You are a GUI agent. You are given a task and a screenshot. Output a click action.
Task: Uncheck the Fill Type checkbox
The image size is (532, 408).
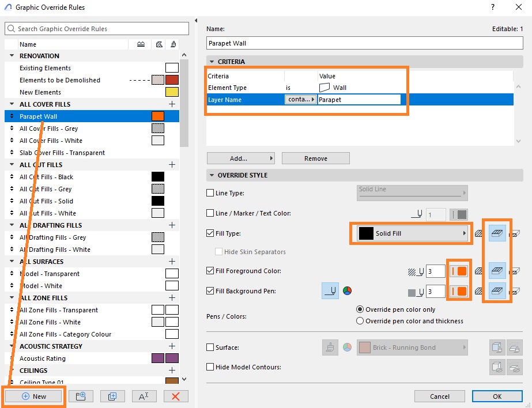tap(210, 233)
